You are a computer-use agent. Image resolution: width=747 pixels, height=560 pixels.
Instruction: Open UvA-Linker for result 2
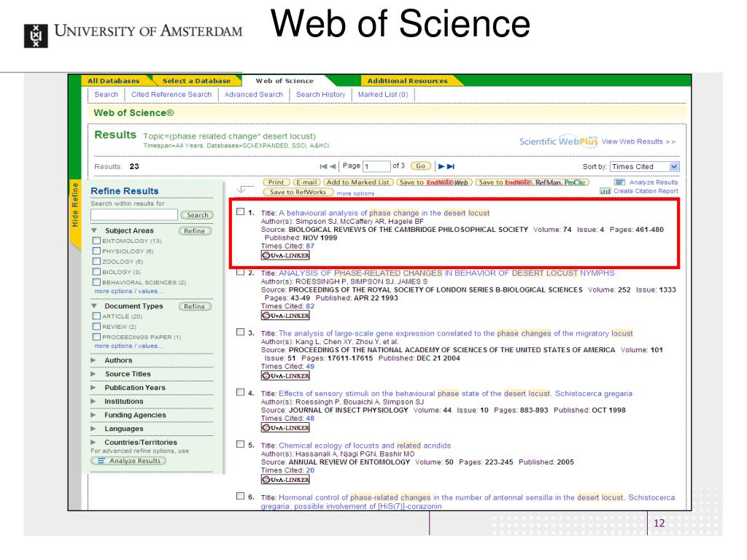tap(285, 315)
